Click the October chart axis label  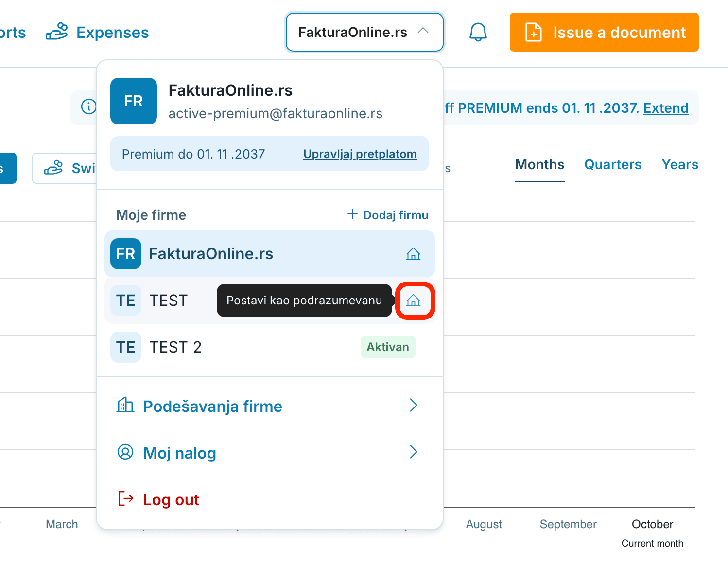[652, 524]
